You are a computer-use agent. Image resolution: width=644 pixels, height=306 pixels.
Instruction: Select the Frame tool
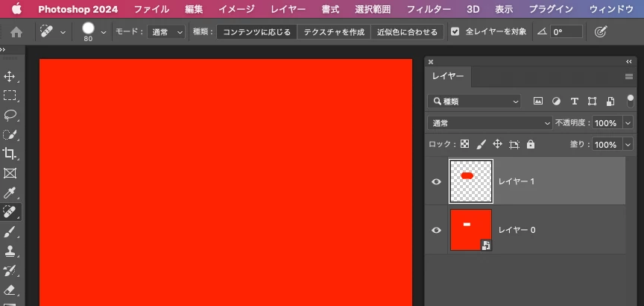coord(10,173)
